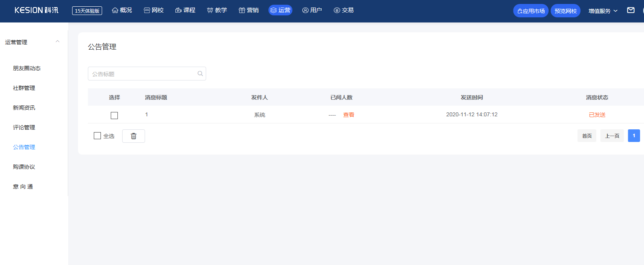Click the search magnifier icon

pos(200,74)
